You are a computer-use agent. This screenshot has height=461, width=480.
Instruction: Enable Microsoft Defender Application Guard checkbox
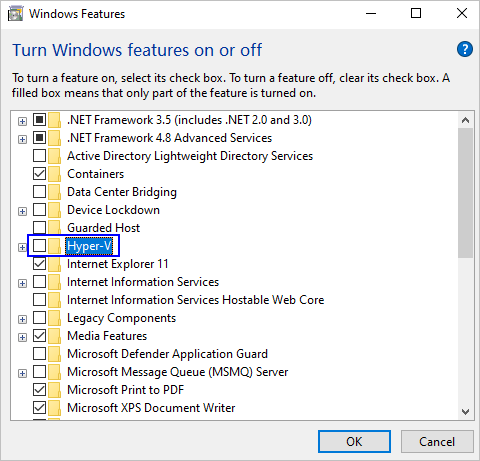coord(39,354)
